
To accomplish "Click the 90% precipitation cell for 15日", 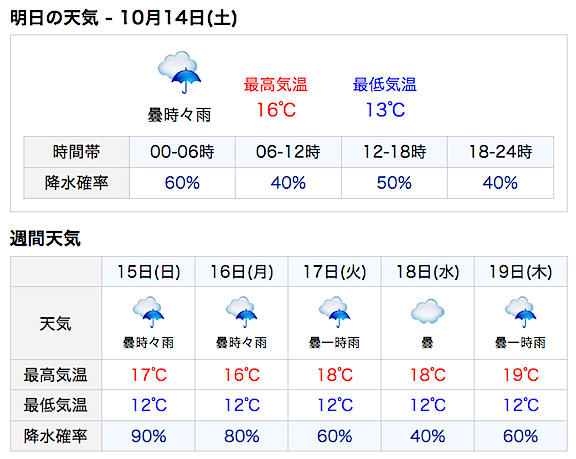I will point(148,436).
